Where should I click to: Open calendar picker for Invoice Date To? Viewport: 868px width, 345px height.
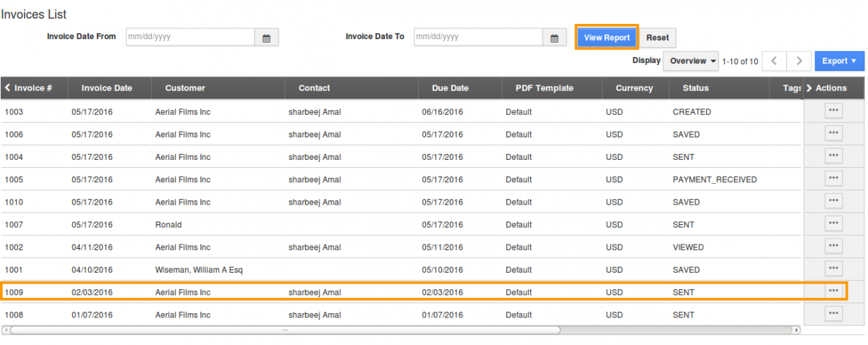tap(554, 38)
